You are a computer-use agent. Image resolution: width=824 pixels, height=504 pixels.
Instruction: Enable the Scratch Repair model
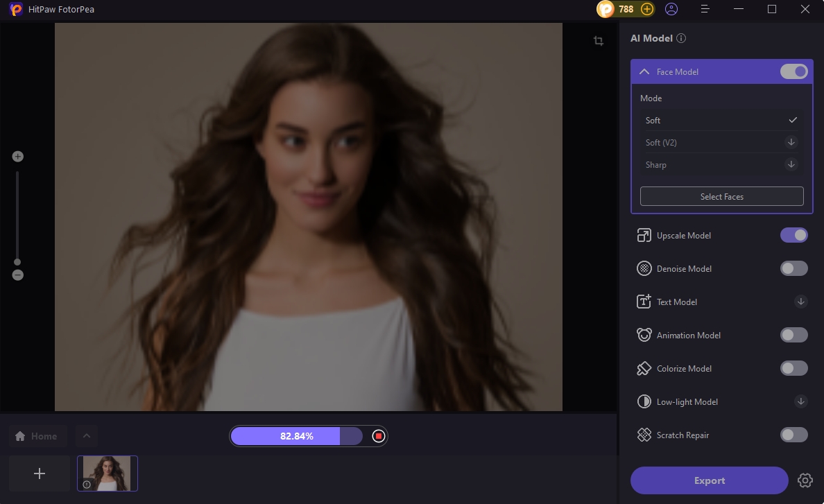[x=793, y=435]
